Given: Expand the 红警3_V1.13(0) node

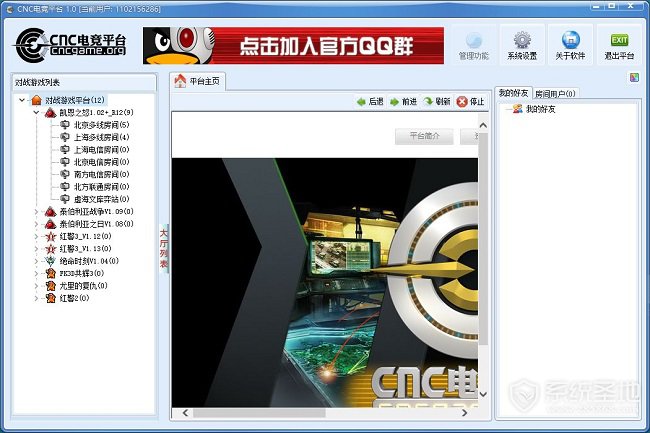Looking at the screenshot, I should click(x=36, y=249).
